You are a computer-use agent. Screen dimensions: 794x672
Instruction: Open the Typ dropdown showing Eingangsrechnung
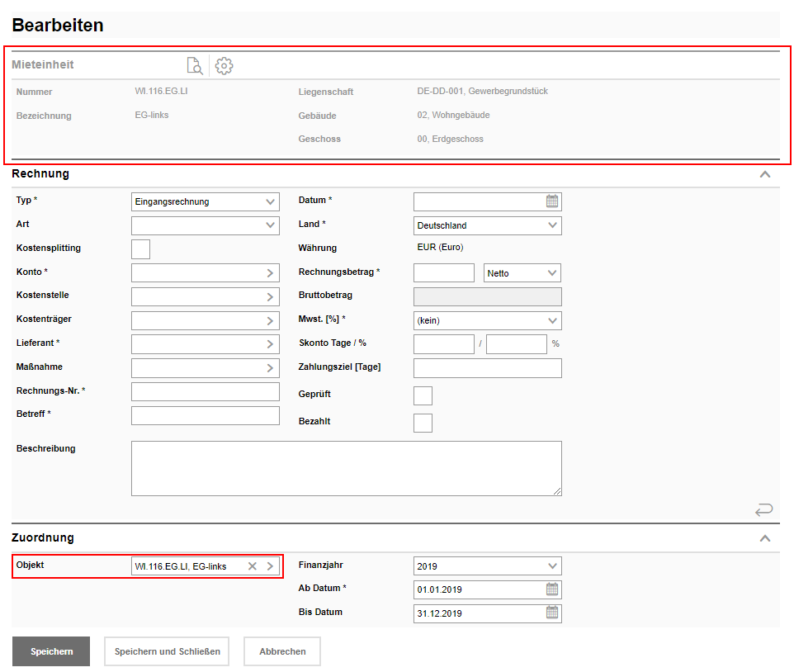click(x=205, y=201)
